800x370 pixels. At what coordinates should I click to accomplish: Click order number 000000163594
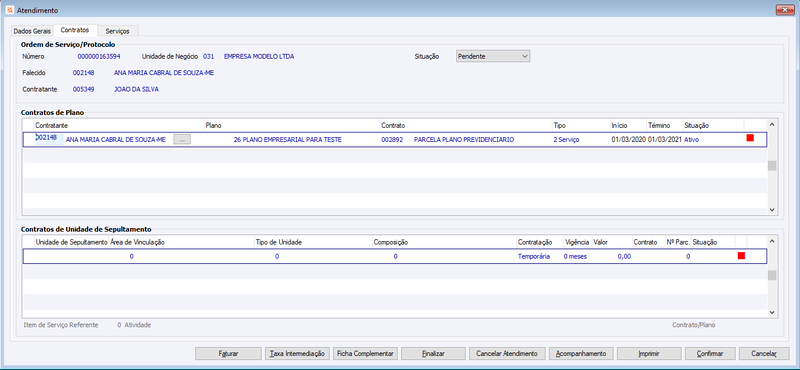(x=99, y=57)
